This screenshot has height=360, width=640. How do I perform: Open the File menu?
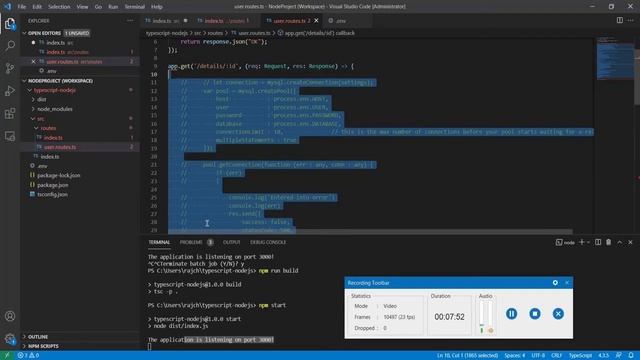pyautogui.click(x=22, y=7)
